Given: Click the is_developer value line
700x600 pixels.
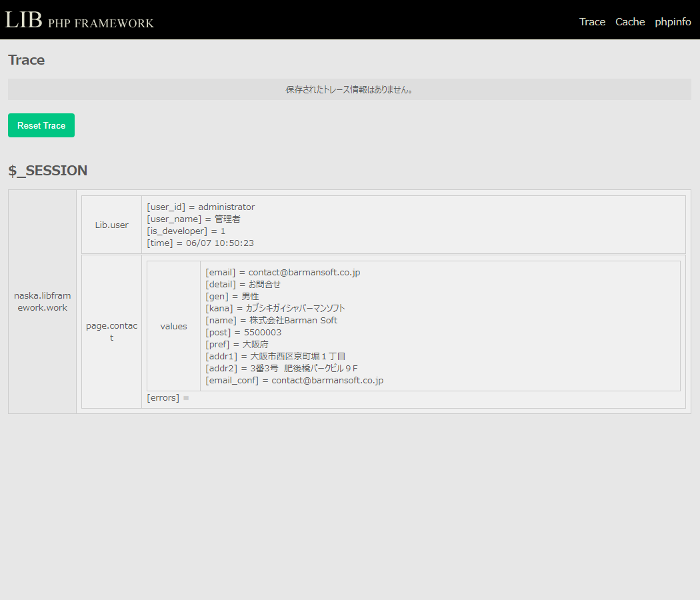Looking at the screenshot, I should pos(186,231).
